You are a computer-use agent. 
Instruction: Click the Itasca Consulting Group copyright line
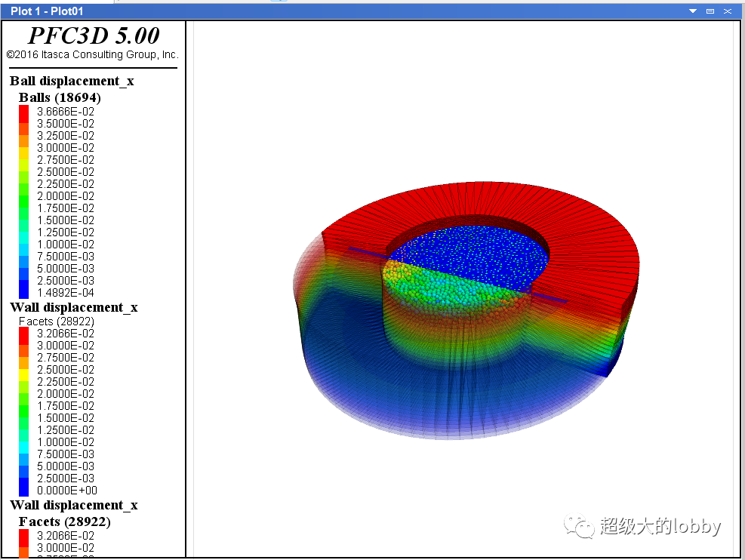click(x=93, y=54)
